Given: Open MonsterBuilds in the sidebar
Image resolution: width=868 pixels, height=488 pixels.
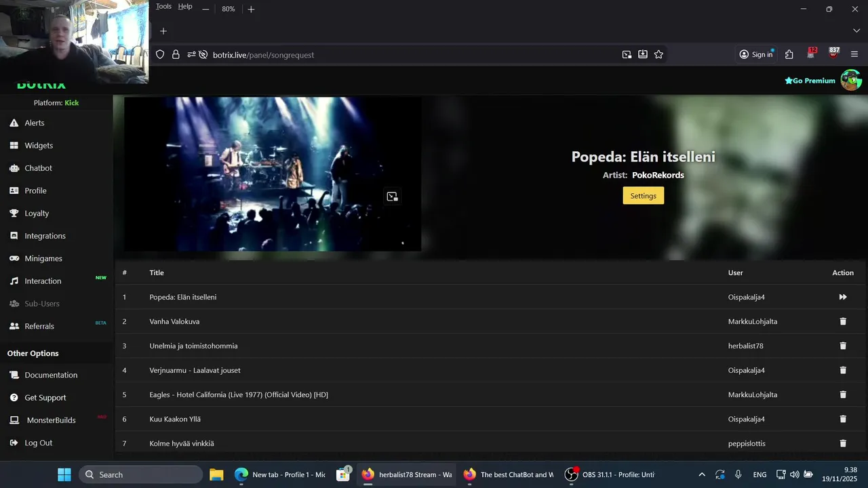Looking at the screenshot, I should (x=51, y=420).
